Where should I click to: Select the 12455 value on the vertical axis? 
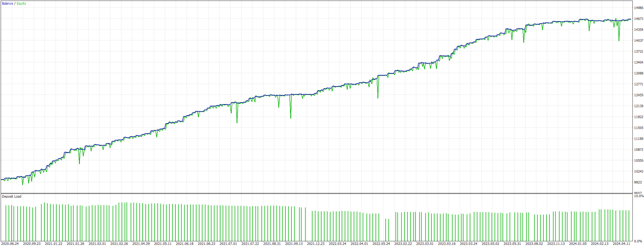click(638, 95)
